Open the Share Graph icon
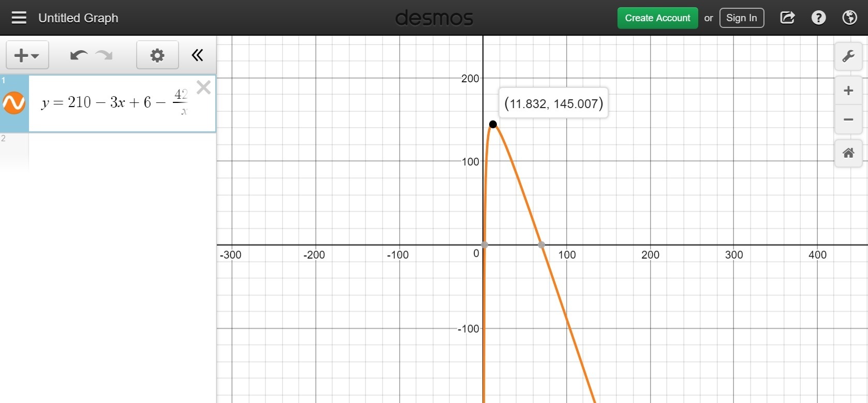The height and width of the screenshot is (403, 868). click(x=787, y=18)
